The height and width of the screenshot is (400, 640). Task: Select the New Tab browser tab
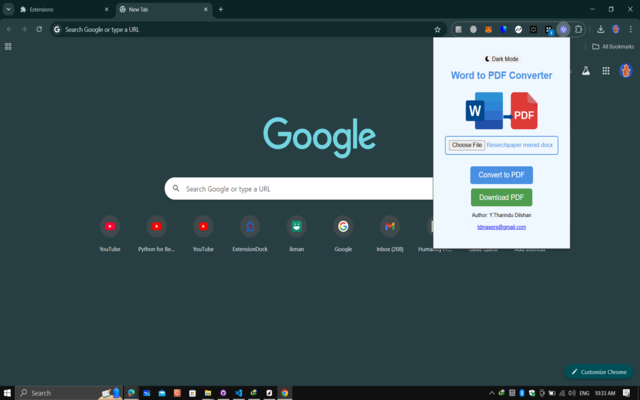pos(164,9)
